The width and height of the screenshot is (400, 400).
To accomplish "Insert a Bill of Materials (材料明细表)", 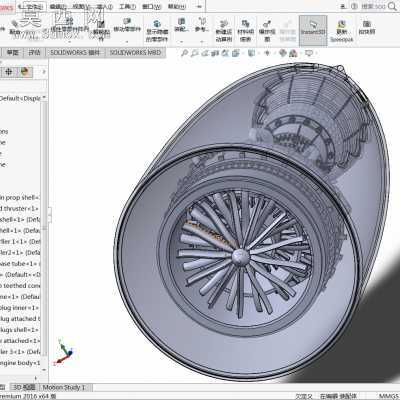I will point(246,31).
